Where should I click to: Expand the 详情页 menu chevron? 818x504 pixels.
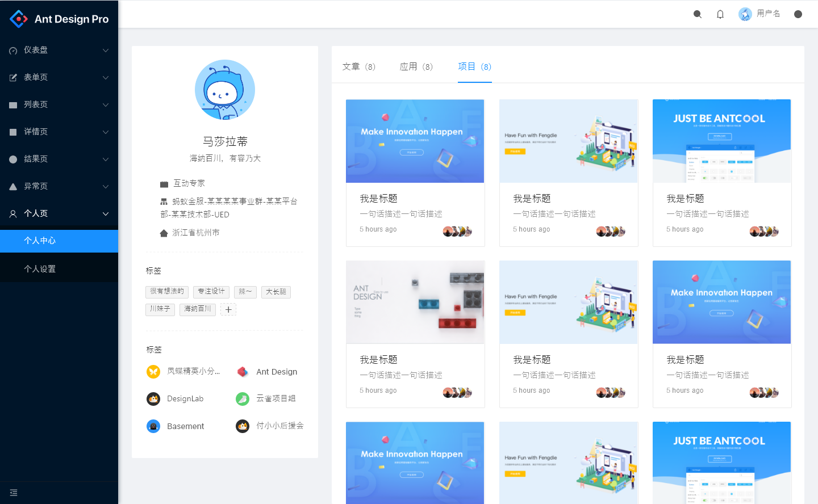point(106,132)
